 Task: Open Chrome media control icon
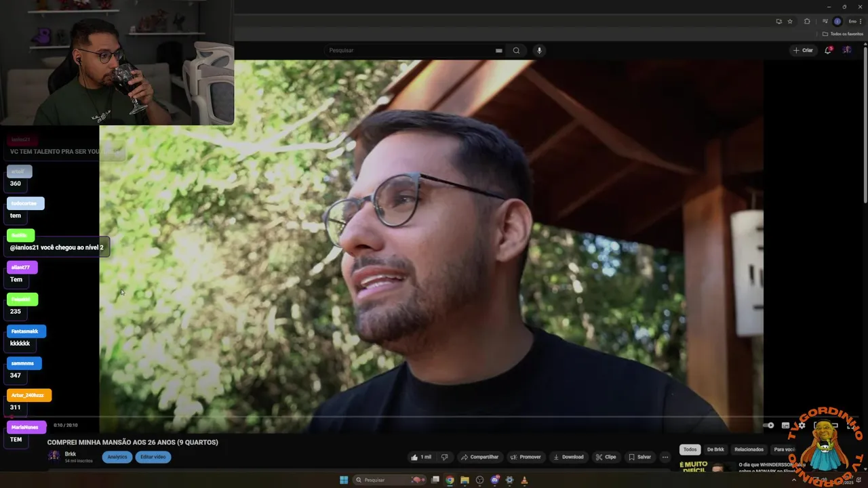[825, 22]
